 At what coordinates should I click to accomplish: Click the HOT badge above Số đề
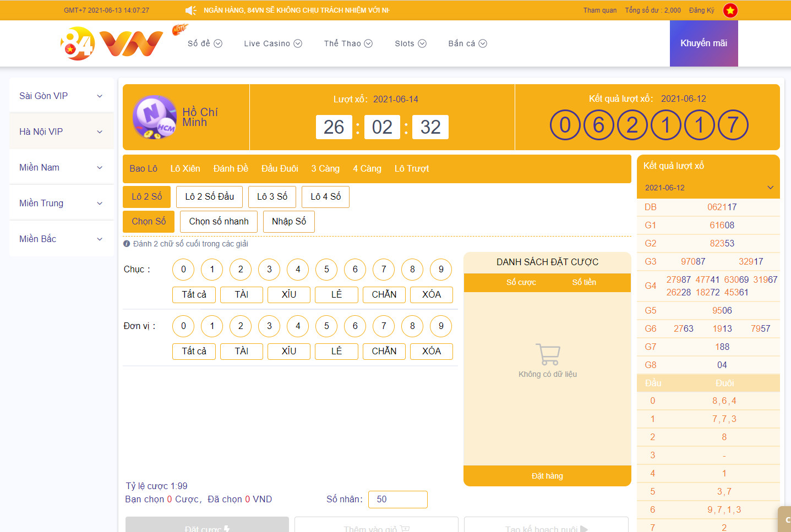pyautogui.click(x=179, y=29)
